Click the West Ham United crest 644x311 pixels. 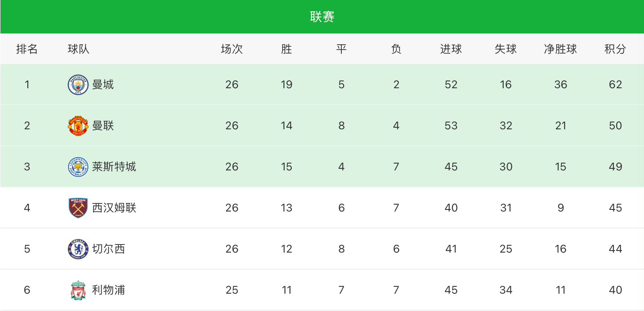[78, 208]
